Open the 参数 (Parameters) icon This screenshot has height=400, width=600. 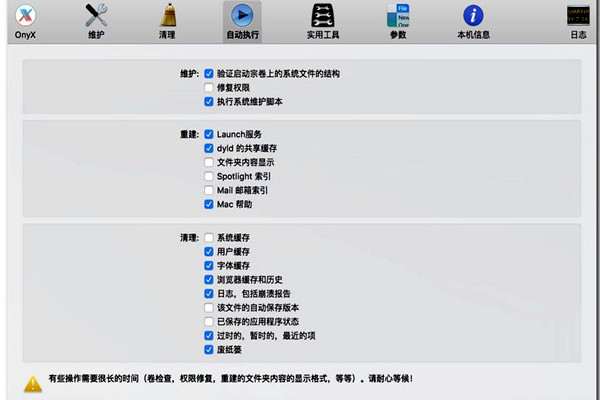tap(397, 16)
